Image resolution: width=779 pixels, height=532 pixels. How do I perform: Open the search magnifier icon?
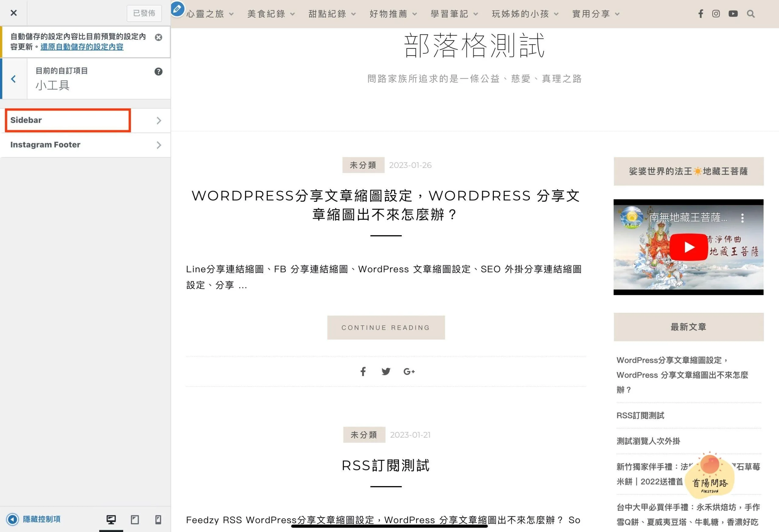click(751, 14)
